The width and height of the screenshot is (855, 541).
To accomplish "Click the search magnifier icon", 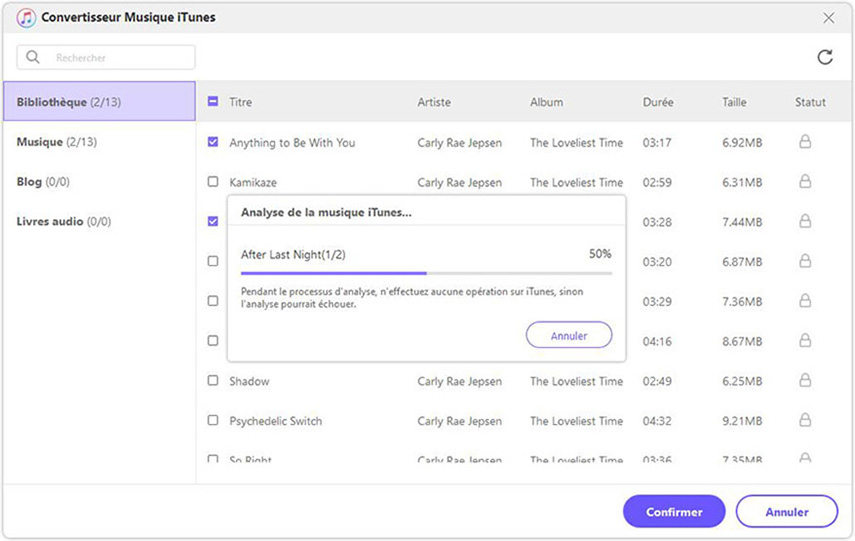I will [x=33, y=57].
